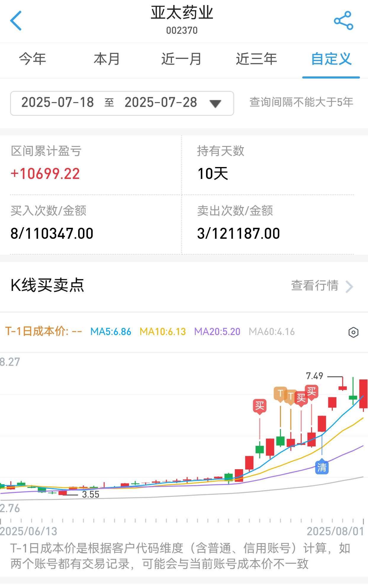Tap the 3.55 low price label
368x588 pixels.
(x=91, y=494)
